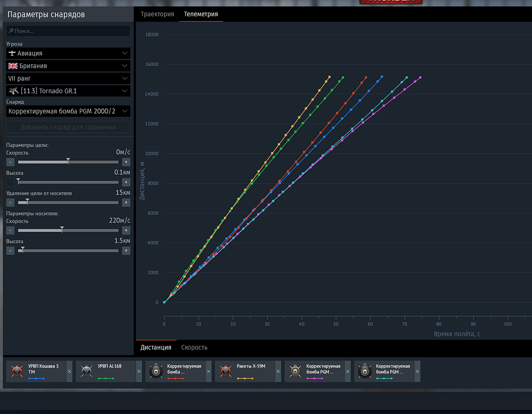Click Добавить снаряд для сравнения button
532x414 pixels.
pyautogui.click(x=68, y=127)
